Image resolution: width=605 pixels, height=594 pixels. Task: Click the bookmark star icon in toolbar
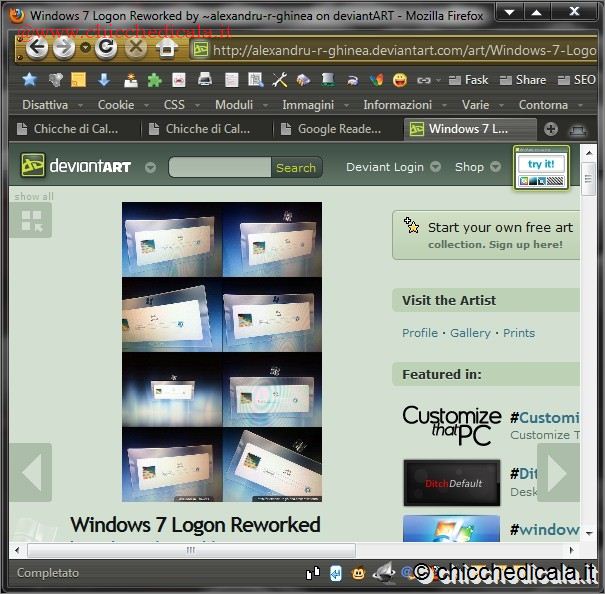tap(29, 80)
